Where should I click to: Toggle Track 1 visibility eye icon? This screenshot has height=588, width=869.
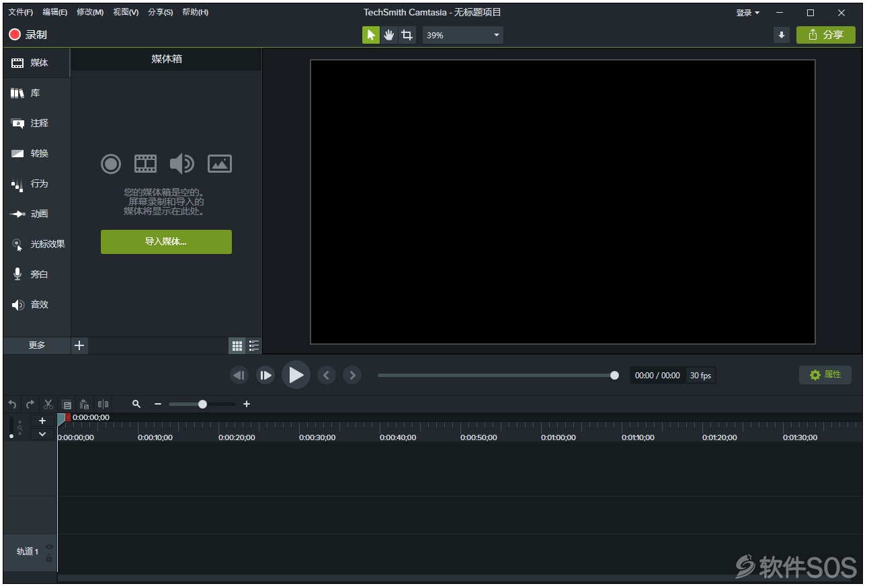49,546
